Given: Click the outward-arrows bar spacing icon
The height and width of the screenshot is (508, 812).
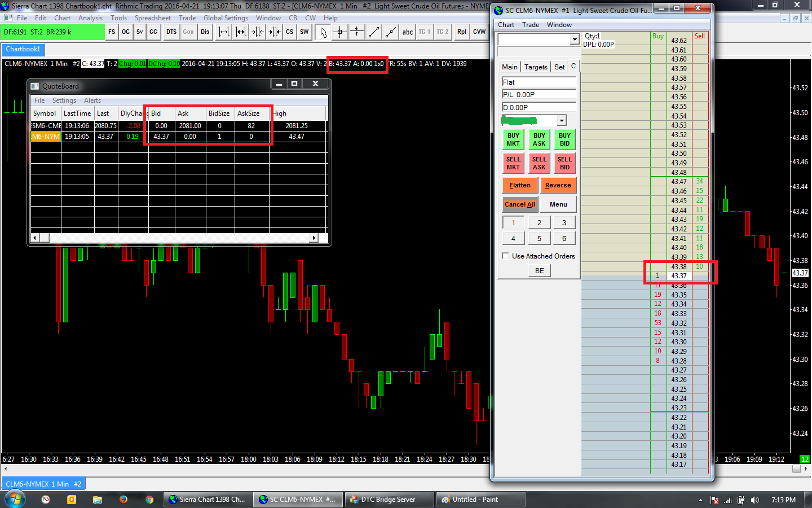Looking at the screenshot, I should pos(224,32).
